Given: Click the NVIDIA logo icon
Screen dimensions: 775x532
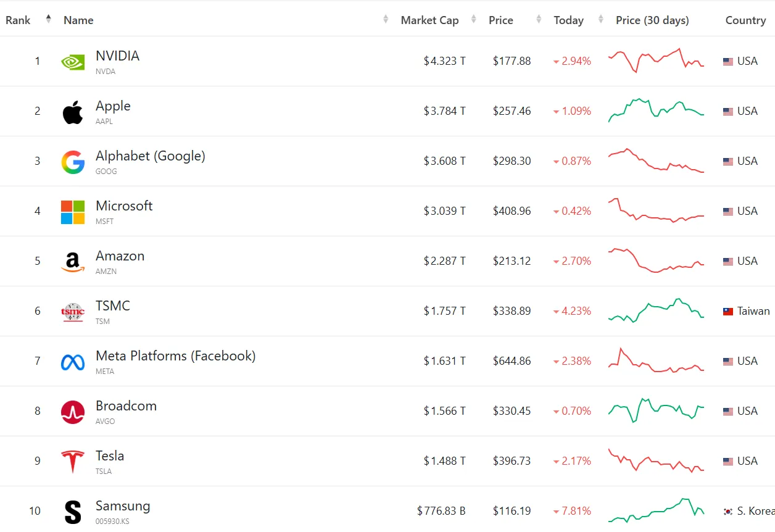Looking at the screenshot, I should tap(73, 61).
